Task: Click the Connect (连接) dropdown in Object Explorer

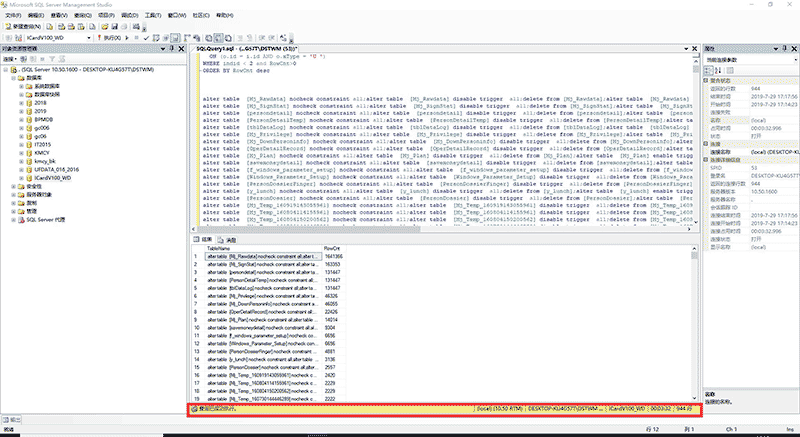Action: click(9, 59)
